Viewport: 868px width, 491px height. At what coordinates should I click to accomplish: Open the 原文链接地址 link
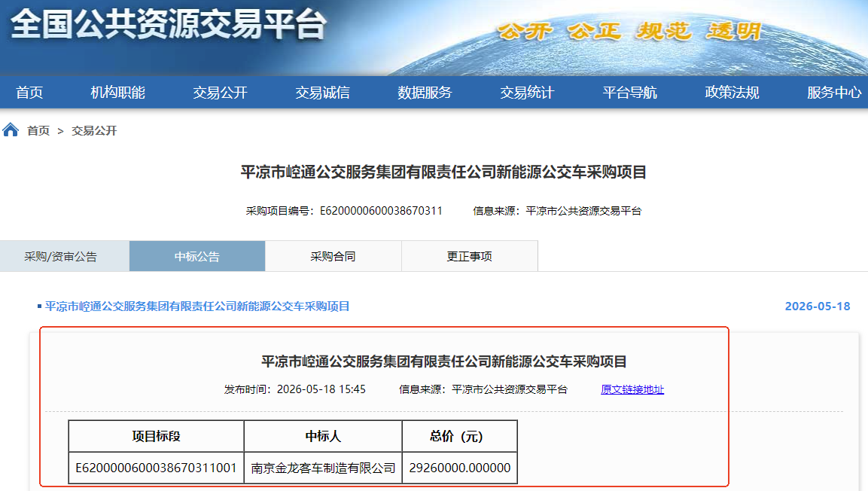point(632,389)
